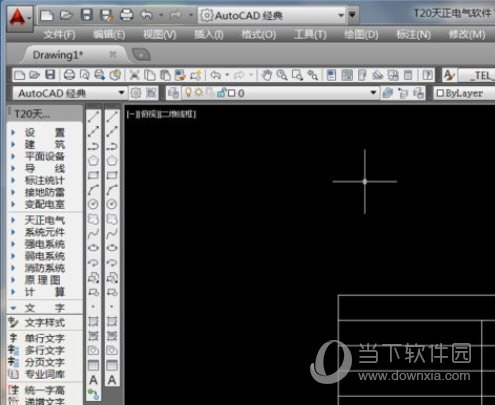Click the Plot Preview icon in the standard toolbar

(84, 75)
